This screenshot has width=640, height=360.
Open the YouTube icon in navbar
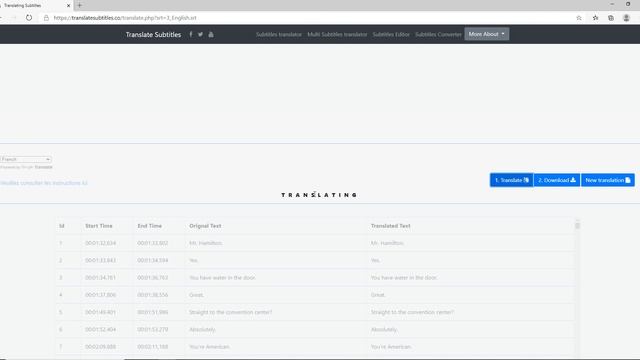click(x=211, y=34)
